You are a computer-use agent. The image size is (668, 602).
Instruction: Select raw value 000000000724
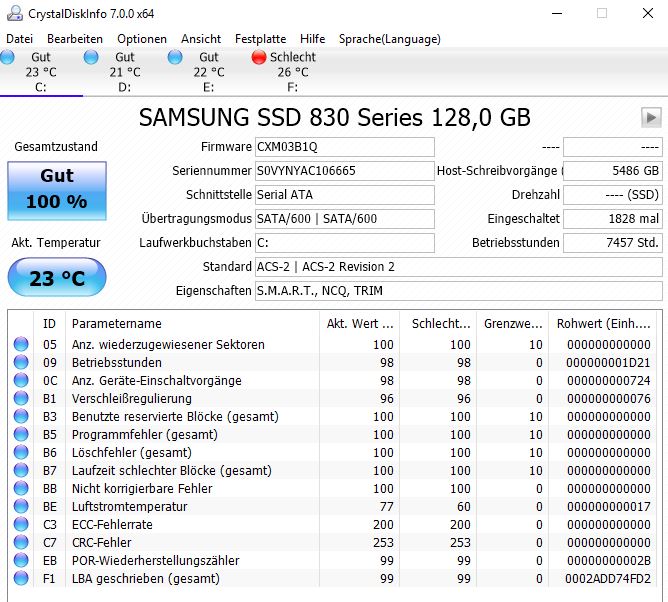(x=609, y=380)
